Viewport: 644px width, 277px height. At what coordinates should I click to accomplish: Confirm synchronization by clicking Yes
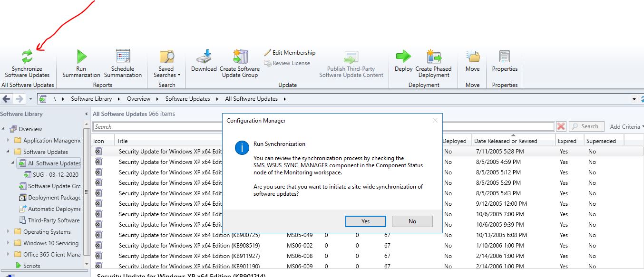(x=365, y=221)
